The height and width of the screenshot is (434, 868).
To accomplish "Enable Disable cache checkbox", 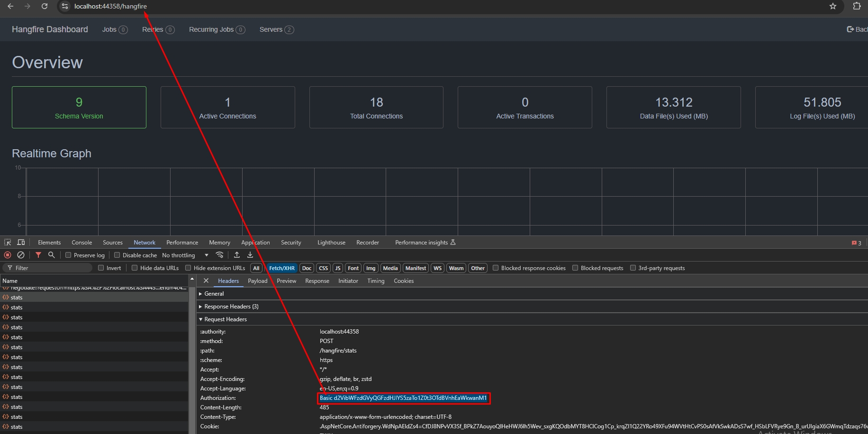I will [x=117, y=255].
